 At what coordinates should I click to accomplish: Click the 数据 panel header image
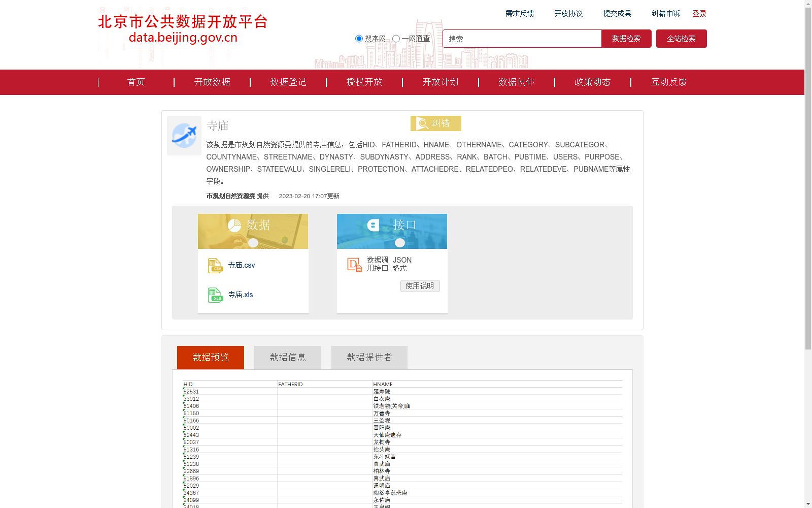pyautogui.click(x=253, y=231)
